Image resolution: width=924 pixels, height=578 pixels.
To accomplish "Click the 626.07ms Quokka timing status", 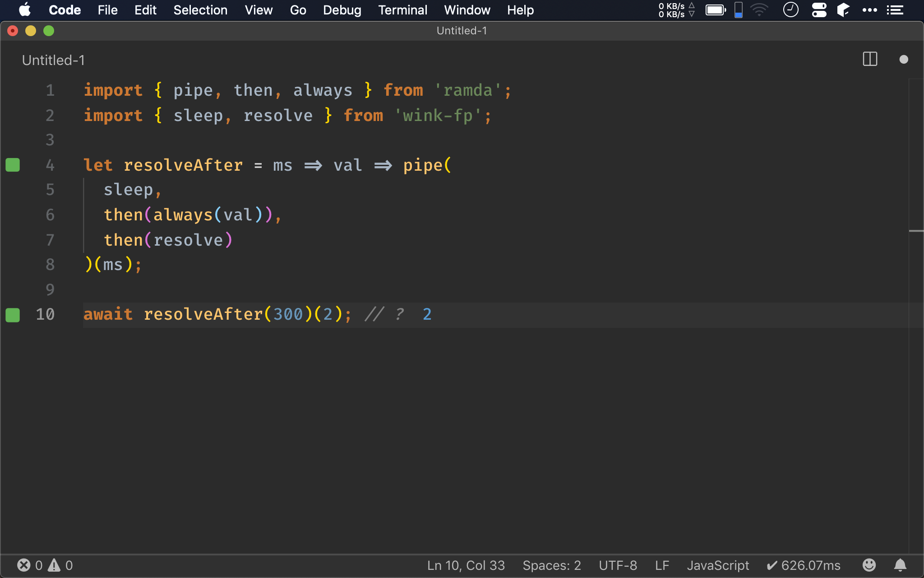I will click(x=804, y=565).
